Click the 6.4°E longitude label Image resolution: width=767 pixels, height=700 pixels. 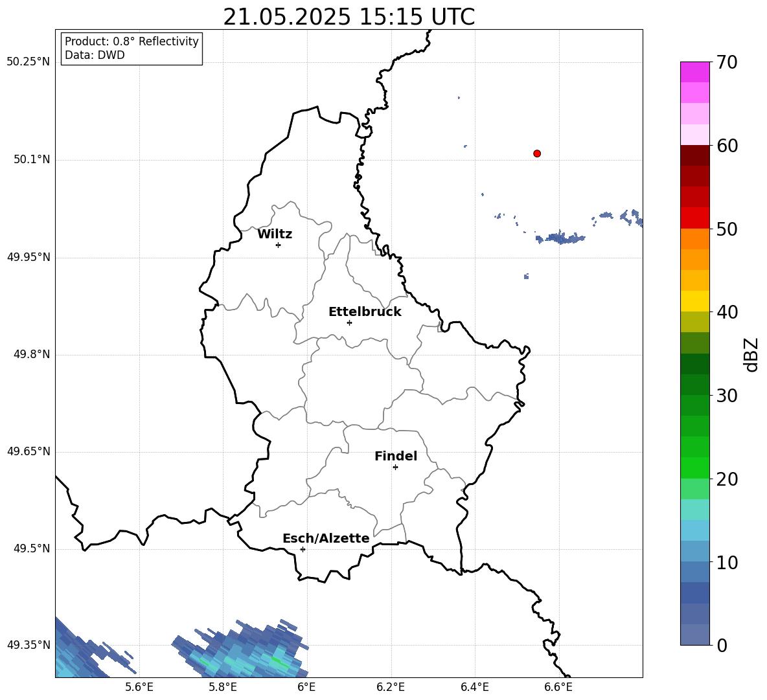tap(474, 687)
